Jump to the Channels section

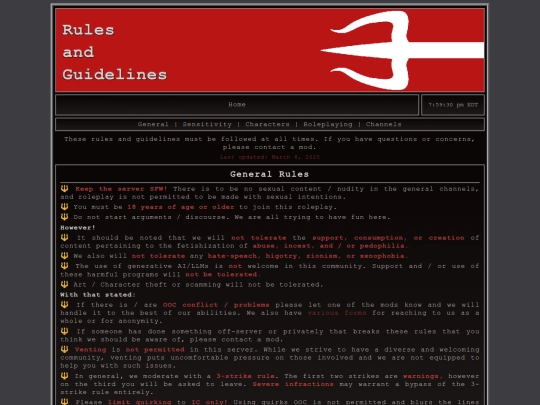[x=384, y=124]
